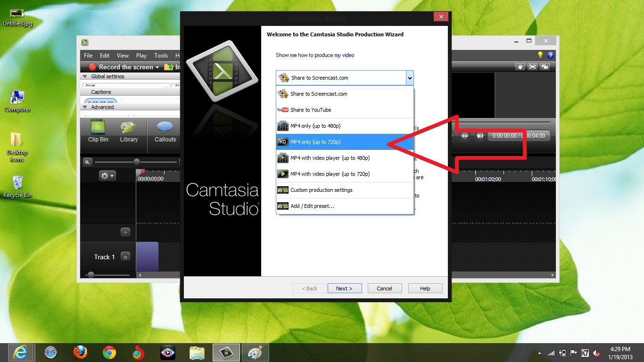
Task: Select Computer desktop icon
Action: point(17,101)
